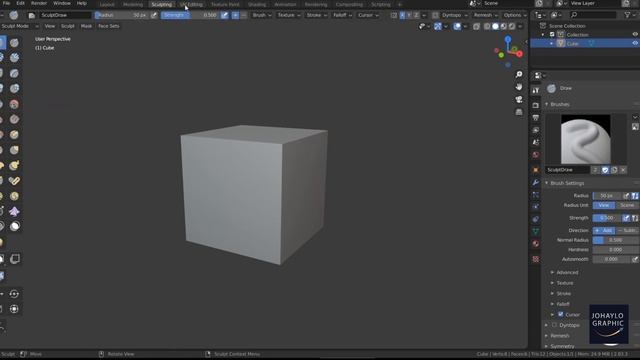Viewport: 640px width, 360px height.
Task: Hide the Cube with eye icon
Action: tap(635, 43)
